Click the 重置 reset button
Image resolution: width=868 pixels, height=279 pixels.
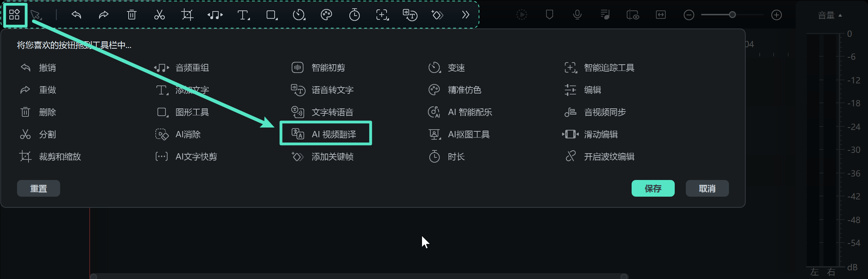click(x=38, y=188)
